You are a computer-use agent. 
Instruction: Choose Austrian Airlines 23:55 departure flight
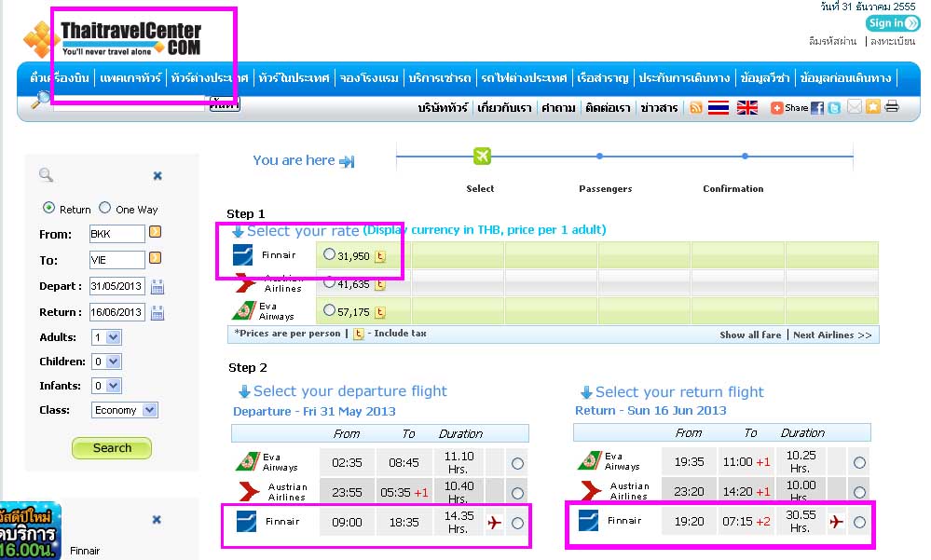pos(518,493)
